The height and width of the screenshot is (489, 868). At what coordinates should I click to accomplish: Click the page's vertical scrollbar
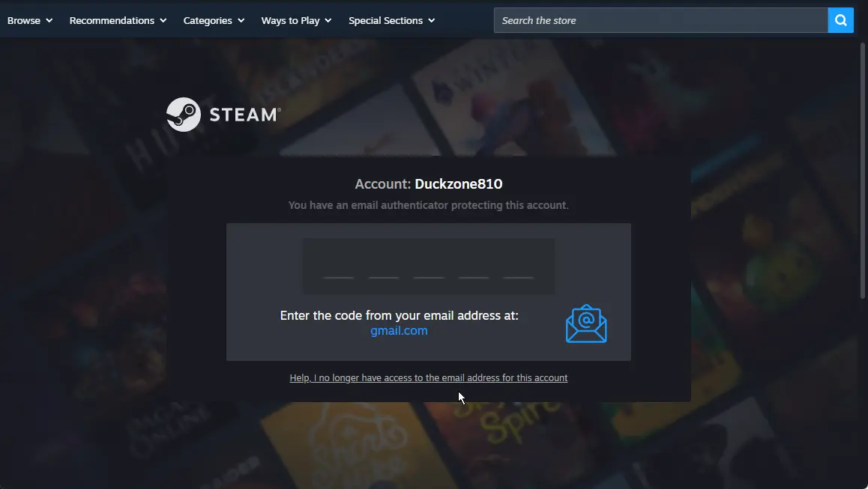[862, 171]
